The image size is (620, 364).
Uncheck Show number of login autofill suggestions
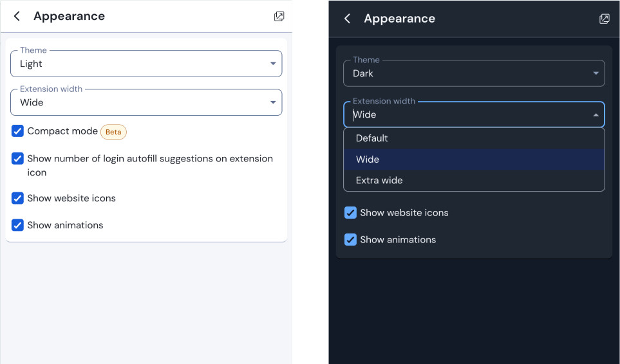pos(17,158)
